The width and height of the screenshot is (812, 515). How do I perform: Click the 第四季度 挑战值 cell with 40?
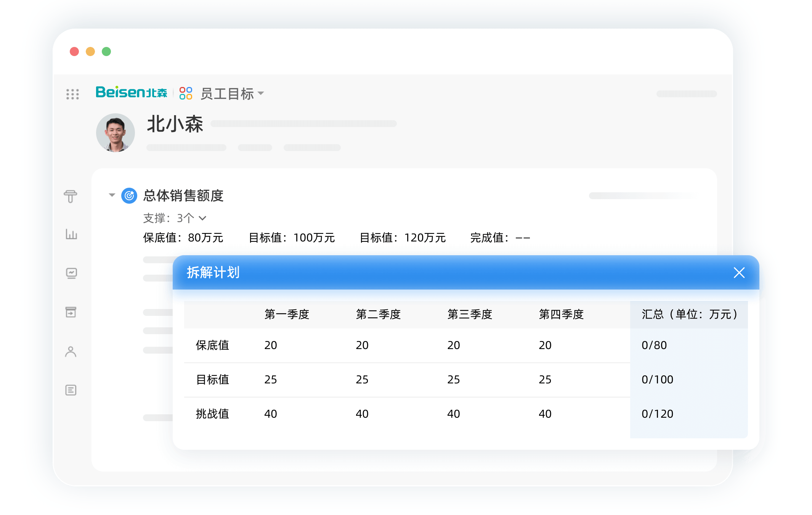(x=545, y=414)
